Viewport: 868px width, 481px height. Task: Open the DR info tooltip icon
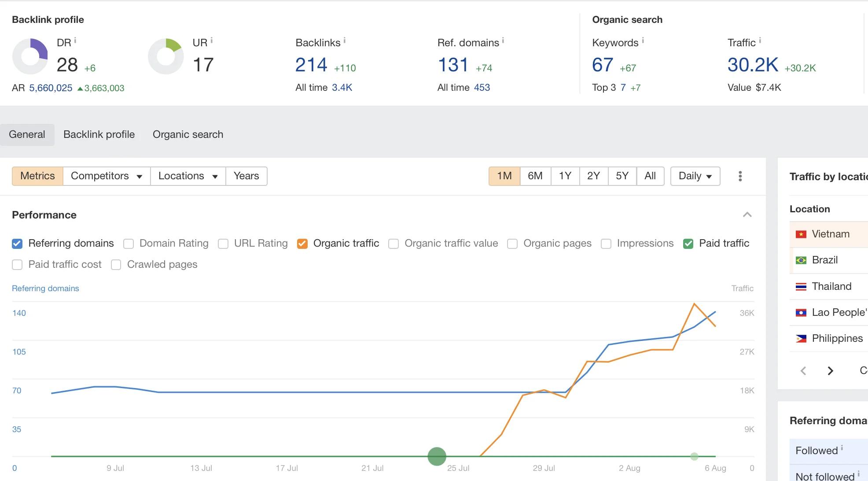tap(75, 41)
